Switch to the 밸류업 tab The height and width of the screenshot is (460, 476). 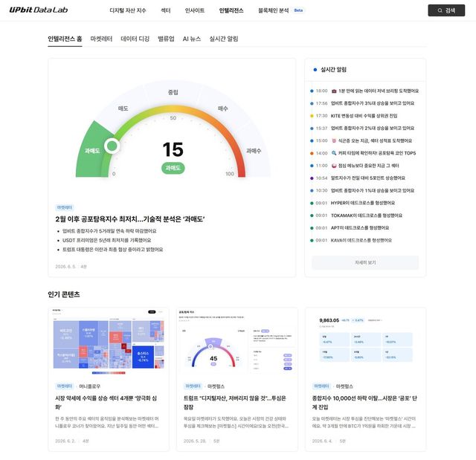(x=166, y=39)
